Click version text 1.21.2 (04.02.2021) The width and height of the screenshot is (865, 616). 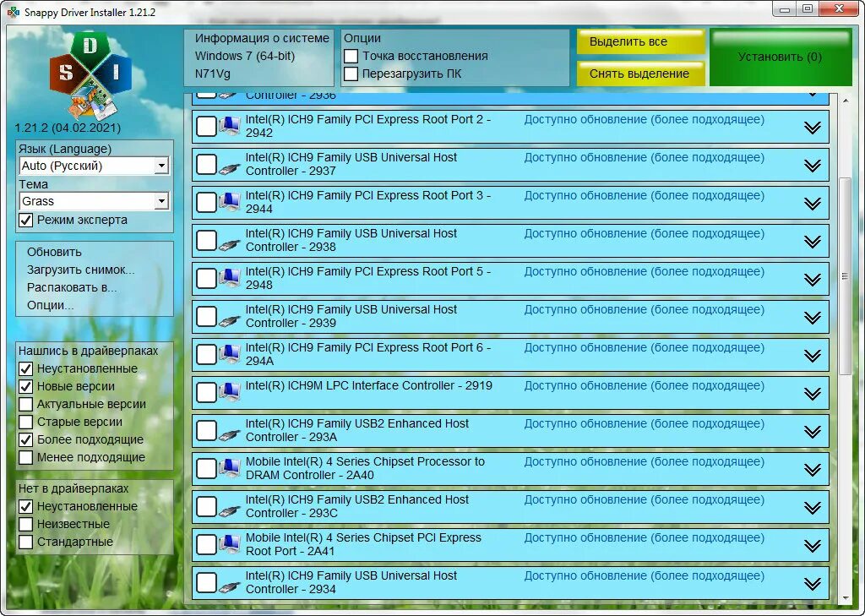(68, 128)
